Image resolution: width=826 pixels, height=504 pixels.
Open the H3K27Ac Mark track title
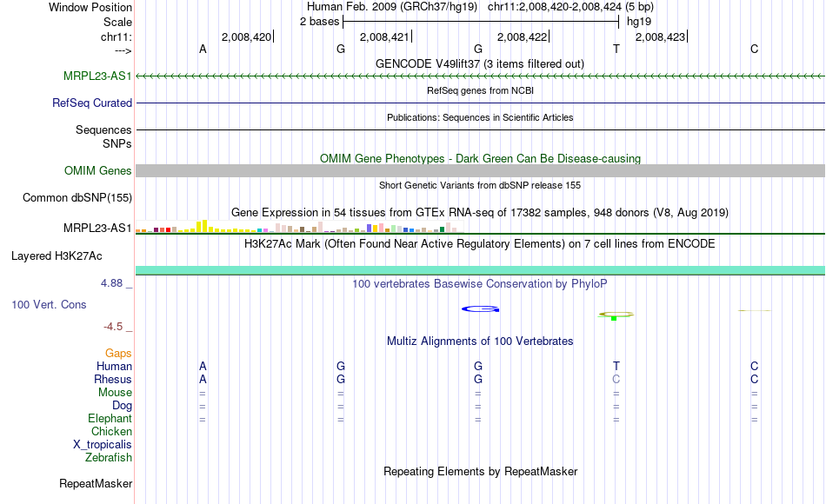click(480, 244)
